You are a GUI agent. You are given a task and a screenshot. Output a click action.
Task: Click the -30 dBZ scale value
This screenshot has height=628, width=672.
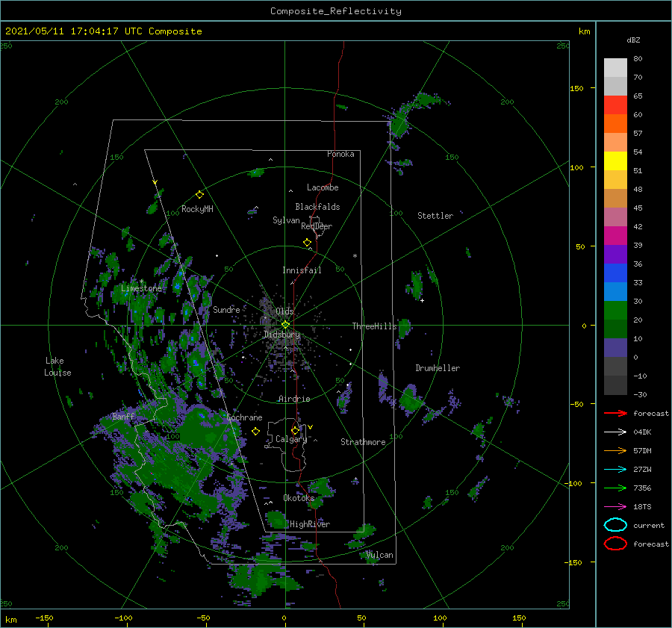pos(641,394)
